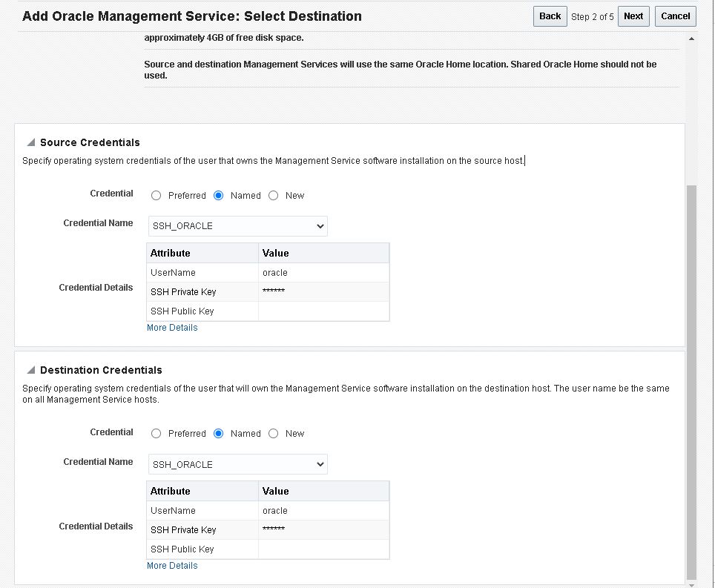Viewport: 715px width, 588px height.
Task: Click the SSH Public Key row in source table
Action: tap(202, 311)
